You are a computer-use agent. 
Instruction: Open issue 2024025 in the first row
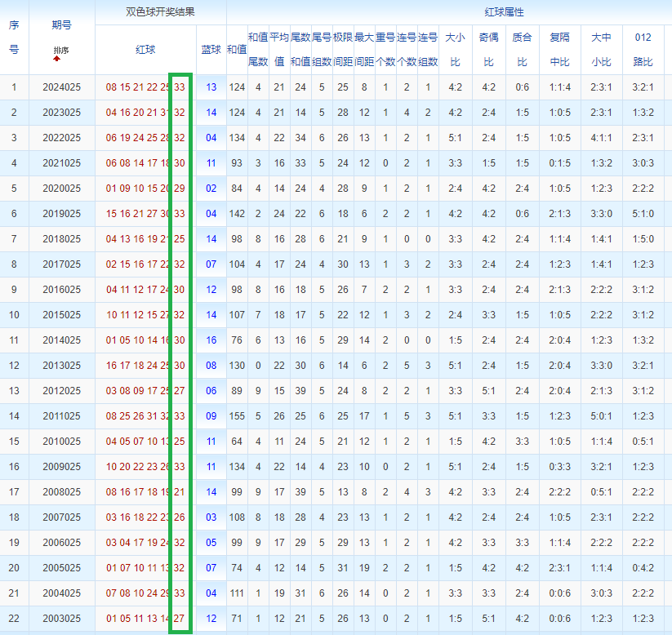(x=61, y=87)
